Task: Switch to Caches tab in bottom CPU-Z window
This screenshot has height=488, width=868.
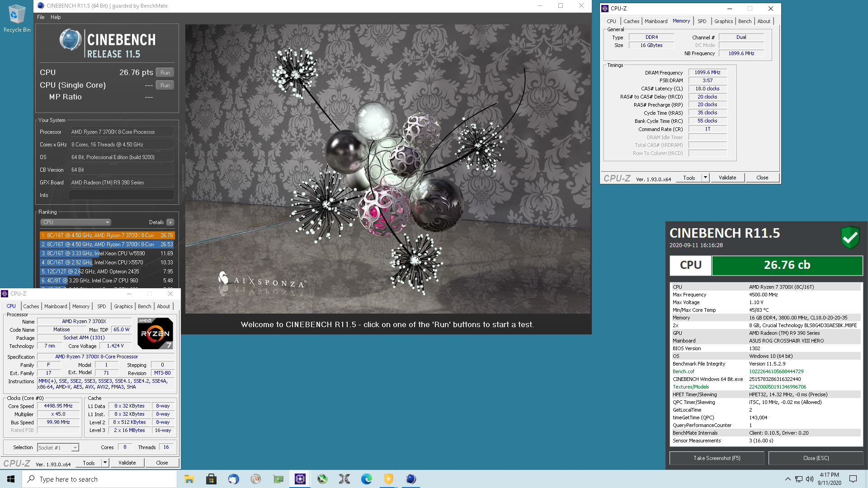Action: pos(31,306)
